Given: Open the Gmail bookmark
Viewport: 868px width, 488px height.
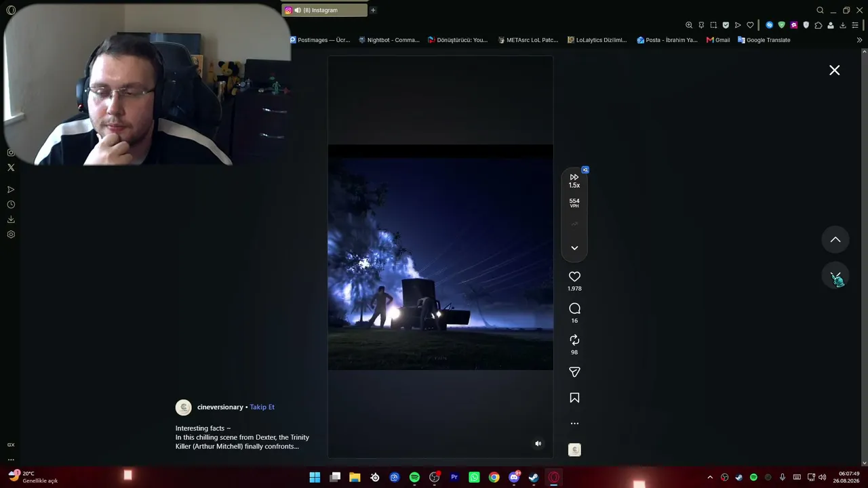Looking at the screenshot, I should (x=718, y=40).
